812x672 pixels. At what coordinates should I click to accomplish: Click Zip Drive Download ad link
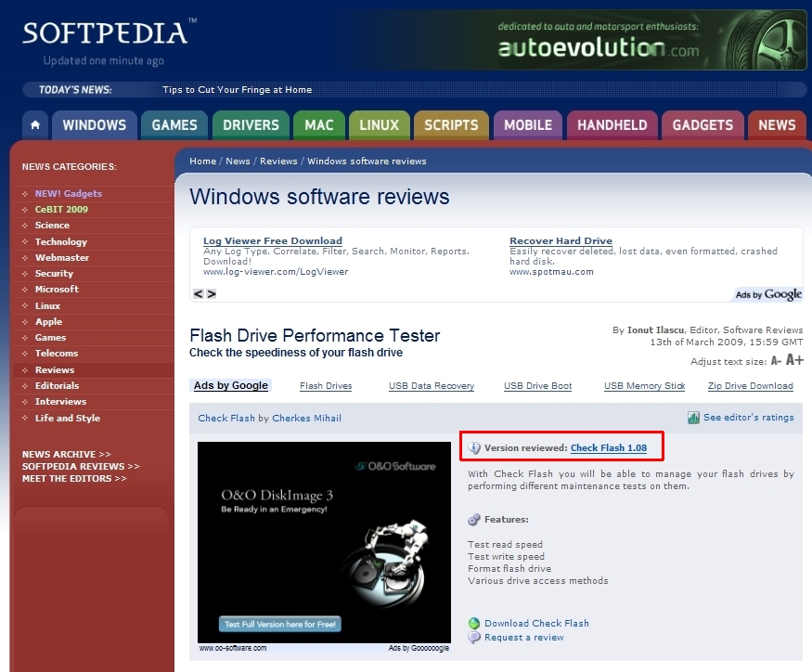click(x=751, y=386)
